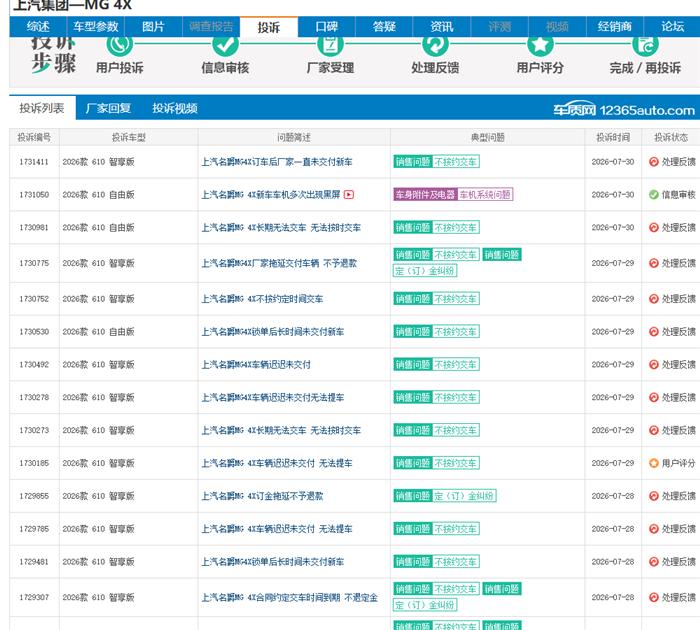The height and width of the screenshot is (630, 700).
Task: Switch to the 投诉视频 tab
Action: point(175,108)
